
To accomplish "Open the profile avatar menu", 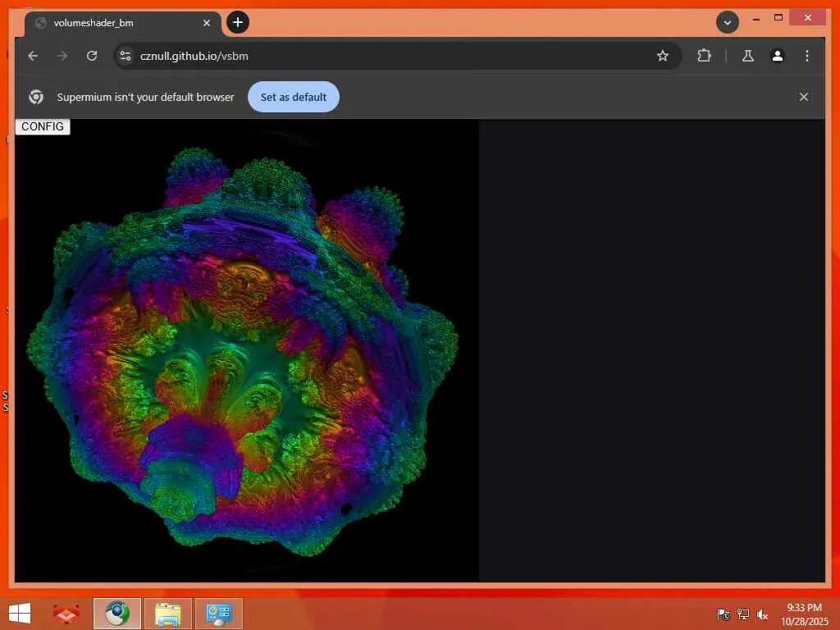I will click(778, 56).
